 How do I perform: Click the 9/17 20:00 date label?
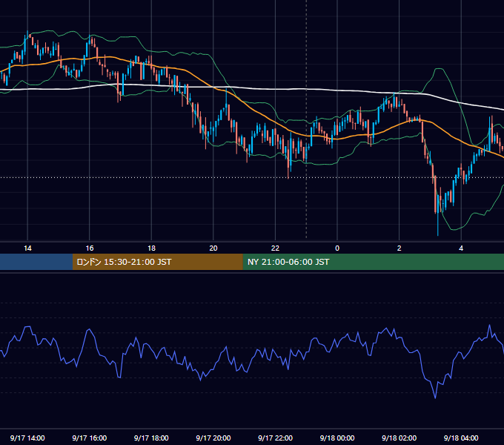[x=213, y=438]
